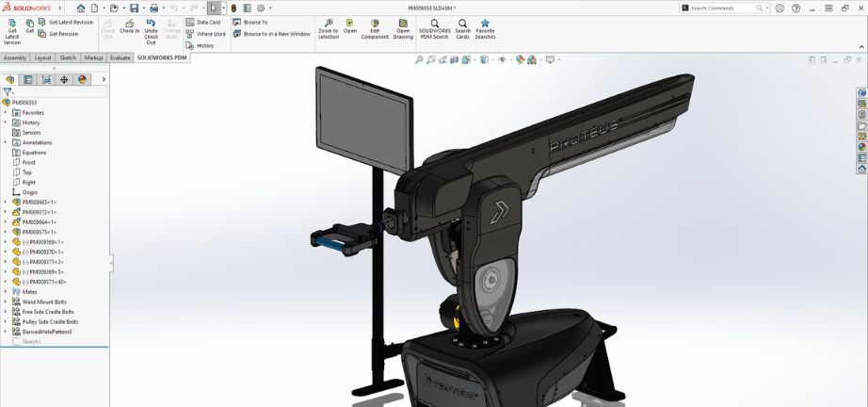This screenshot has width=868, height=407.
Task: Click Check In
Action: coord(130,26)
